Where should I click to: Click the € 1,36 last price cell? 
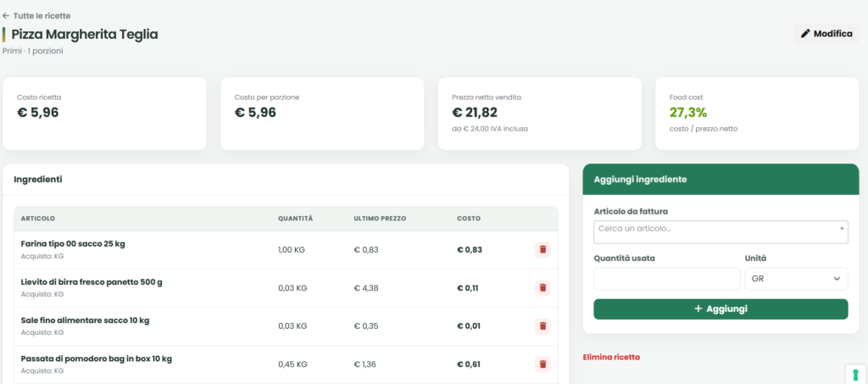coord(366,365)
